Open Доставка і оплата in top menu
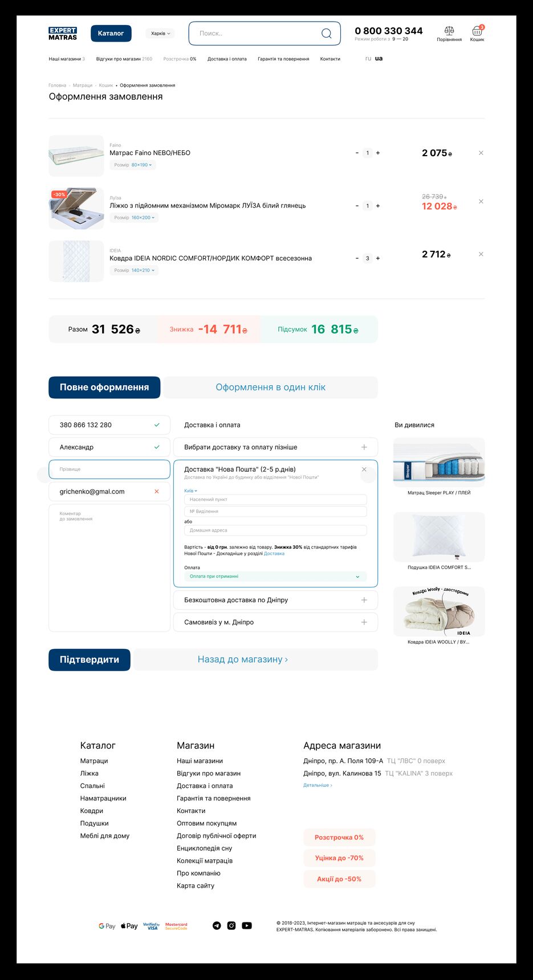This screenshot has width=533, height=980. 227,59
